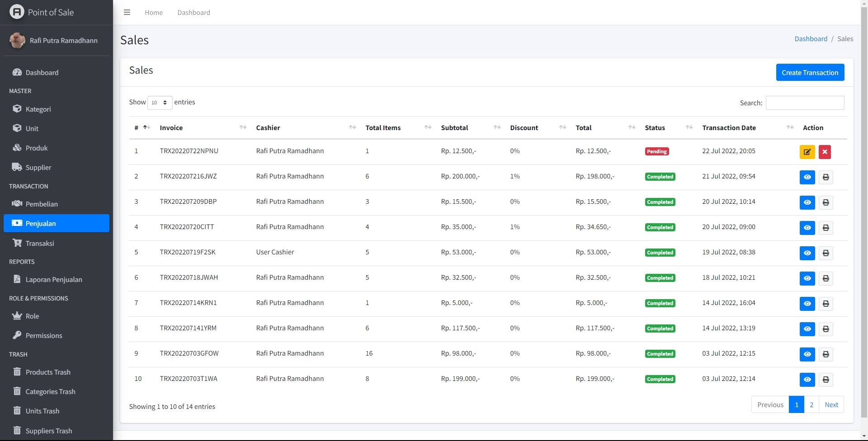This screenshot has height=441, width=868.
Task: Sort table by Total Items column
Action: (x=398, y=128)
